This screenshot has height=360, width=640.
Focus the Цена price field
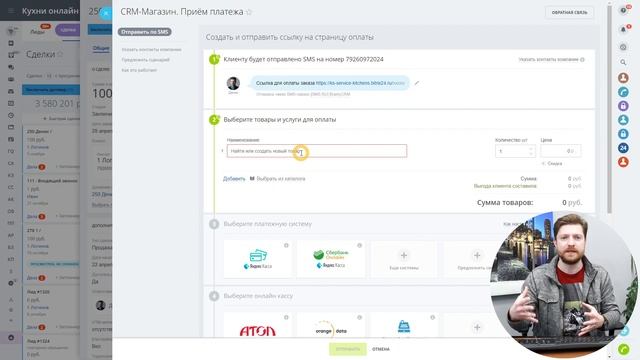pyautogui.click(x=561, y=151)
